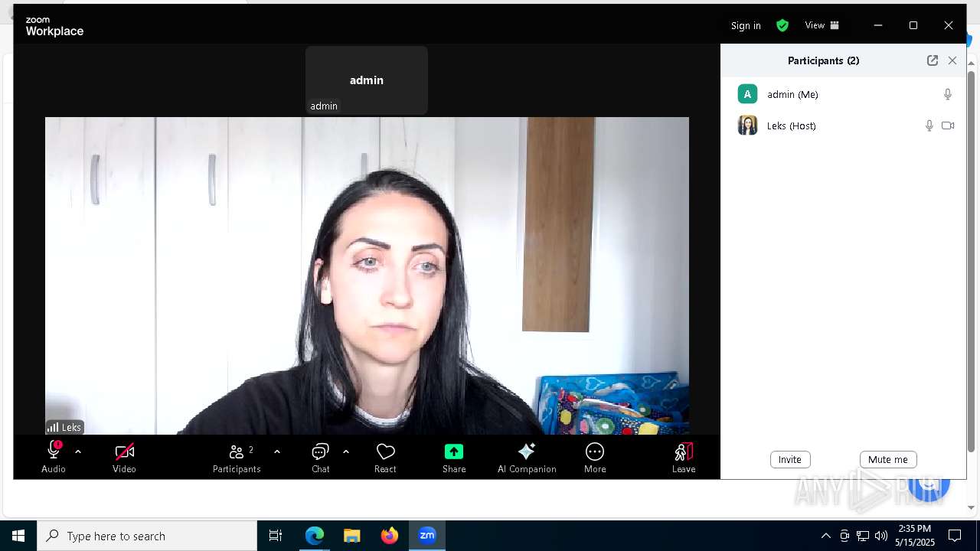This screenshot has height=551, width=980.
Task: Open the Windows Start menu
Action: pyautogui.click(x=18, y=536)
